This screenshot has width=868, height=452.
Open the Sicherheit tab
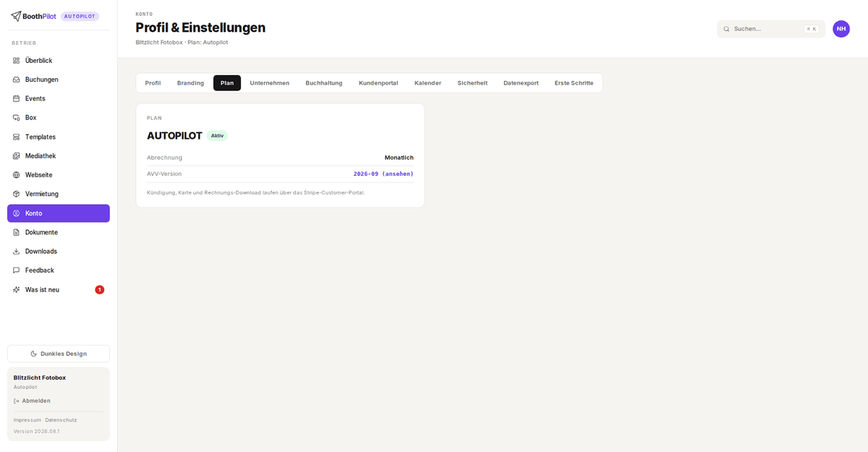pos(472,83)
